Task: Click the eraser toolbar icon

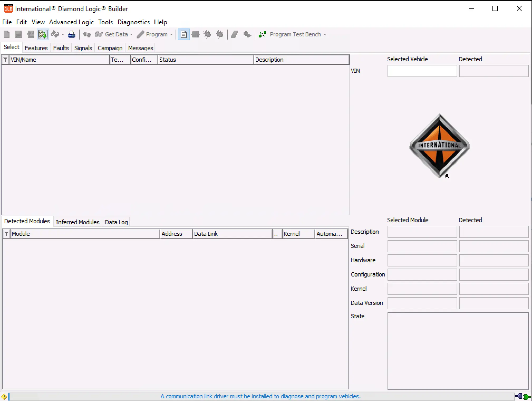Action: [234, 34]
